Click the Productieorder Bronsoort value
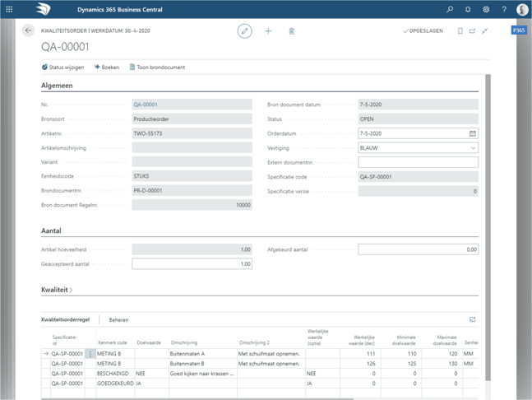532x400 pixels. (192, 119)
